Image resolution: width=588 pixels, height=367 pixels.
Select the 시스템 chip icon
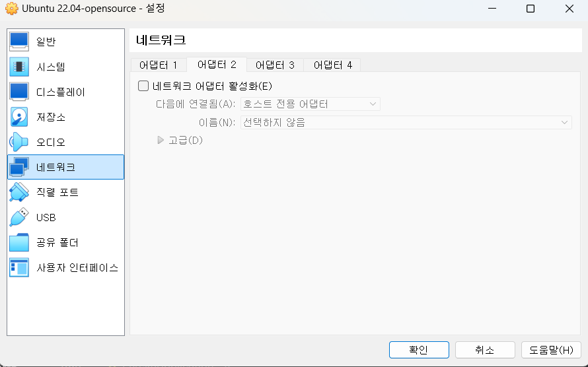[x=19, y=67]
